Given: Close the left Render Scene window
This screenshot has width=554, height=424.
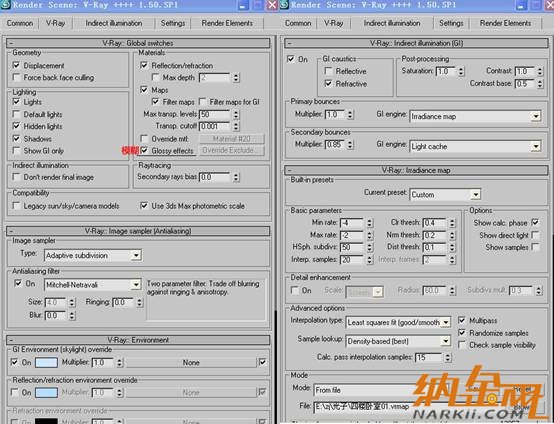Looking at the screenshot, I should point(271,5).
